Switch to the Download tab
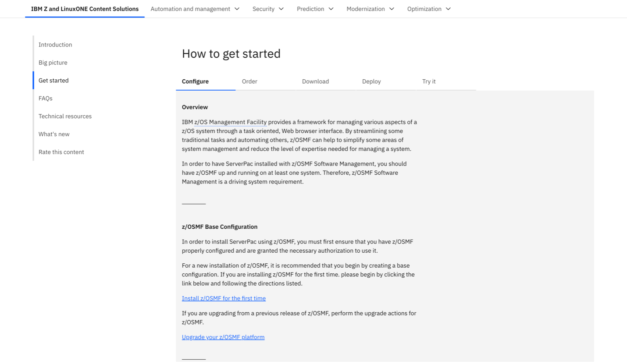The height and width of the screenshot is (364, 627). point(326,81)
